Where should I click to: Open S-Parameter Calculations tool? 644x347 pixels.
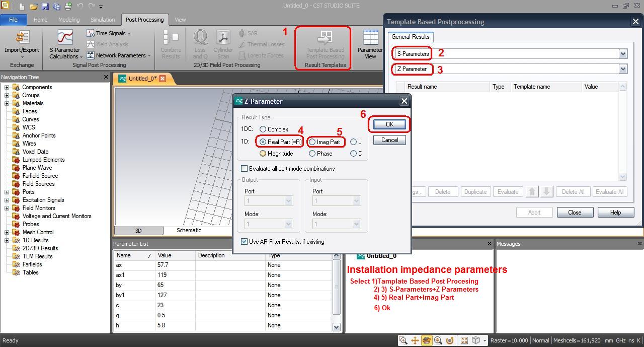(65, 44)
